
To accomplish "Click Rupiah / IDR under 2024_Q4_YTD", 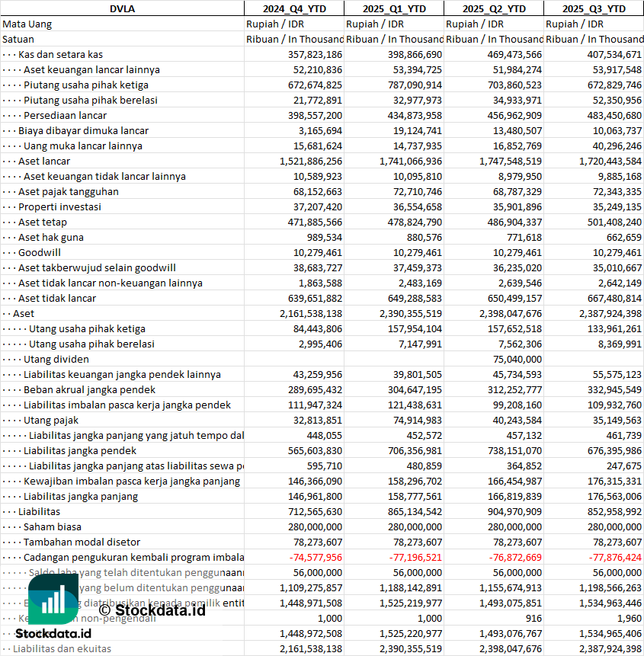I will point(275,24).
